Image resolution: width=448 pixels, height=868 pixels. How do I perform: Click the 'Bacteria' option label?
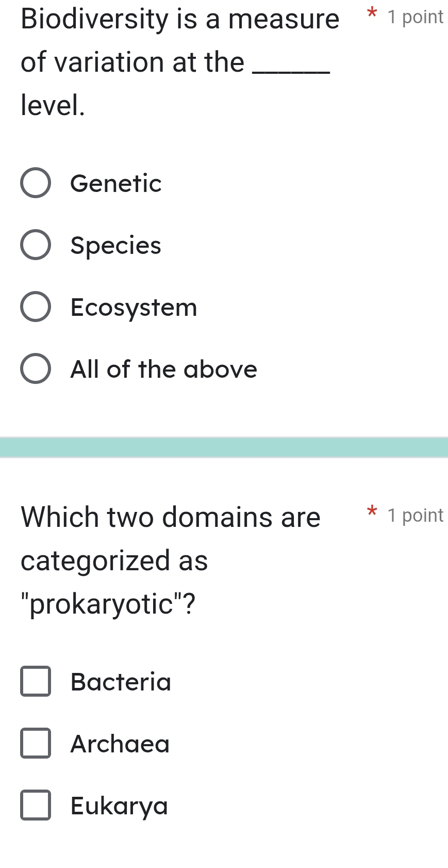121,682
